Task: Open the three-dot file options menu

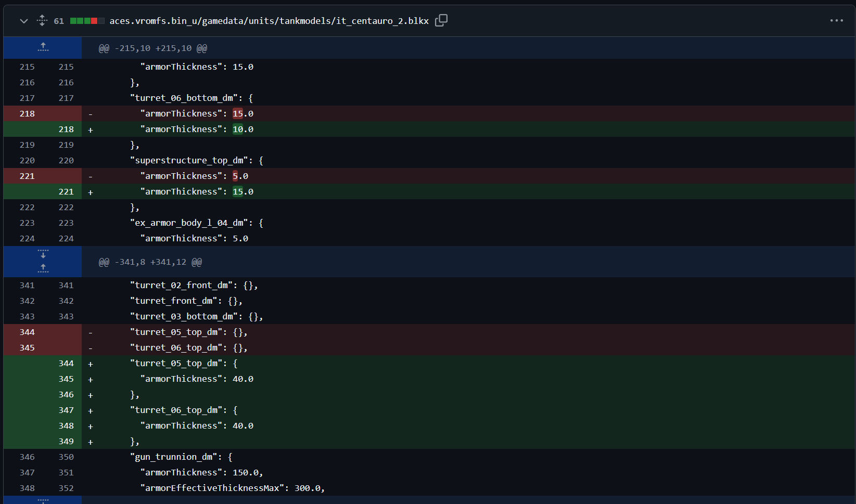Action: [x=836, y=20]
